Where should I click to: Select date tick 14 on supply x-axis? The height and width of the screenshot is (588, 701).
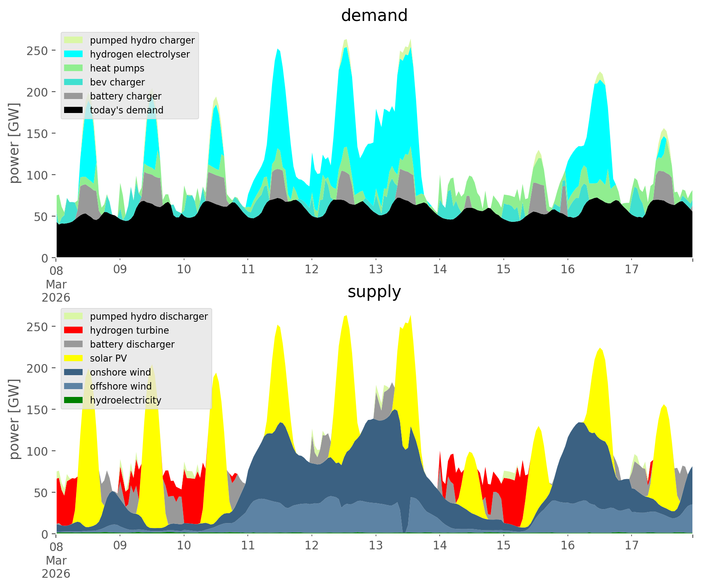[439, 546]
